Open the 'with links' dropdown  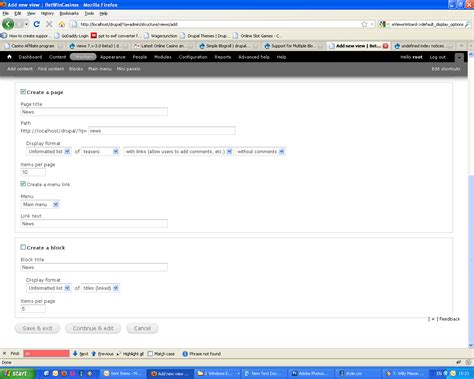click(178, 152)
